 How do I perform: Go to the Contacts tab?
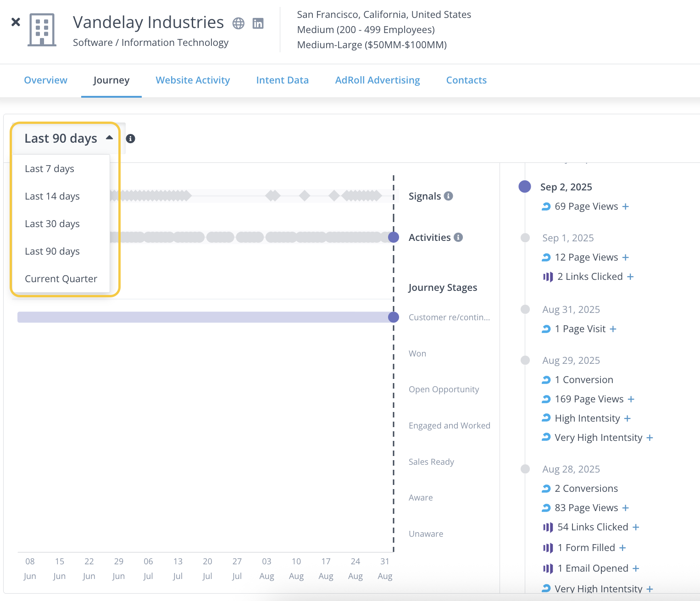pyautogui.click(x=466, y=80)
